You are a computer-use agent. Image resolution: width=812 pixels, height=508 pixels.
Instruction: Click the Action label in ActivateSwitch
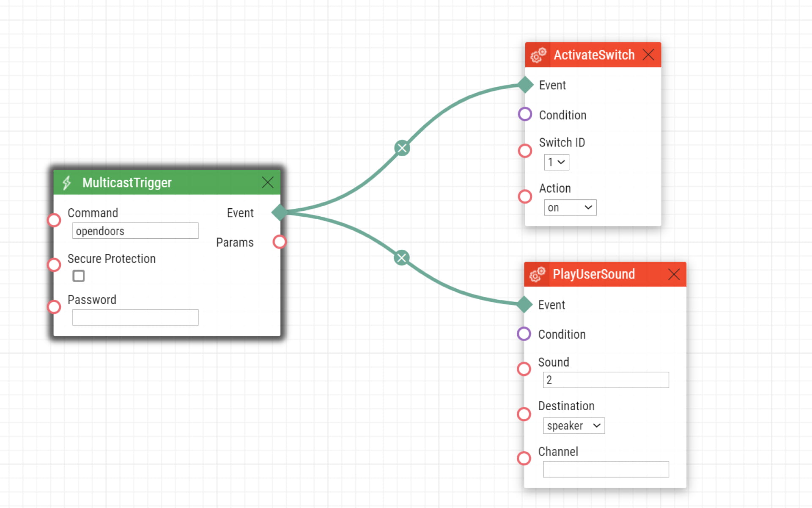[x=555, y=188]
